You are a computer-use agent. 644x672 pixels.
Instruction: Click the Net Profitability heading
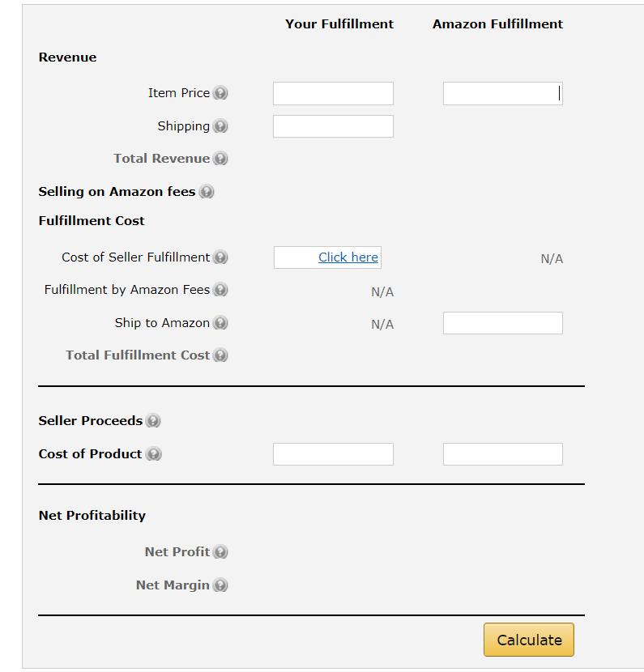(x=92, y=515)
